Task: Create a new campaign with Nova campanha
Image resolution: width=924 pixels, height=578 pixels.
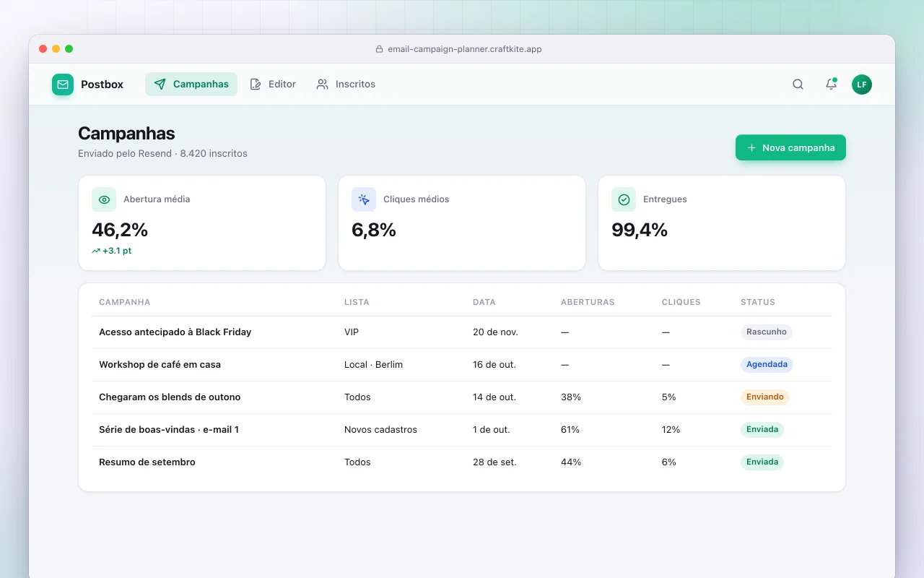Action: (790, 147)
